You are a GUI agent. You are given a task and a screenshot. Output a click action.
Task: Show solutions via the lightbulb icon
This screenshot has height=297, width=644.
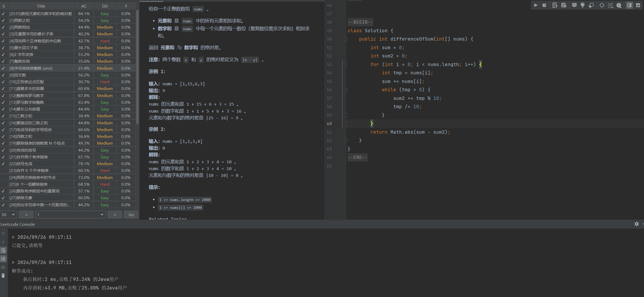click(x=583, y=5)
